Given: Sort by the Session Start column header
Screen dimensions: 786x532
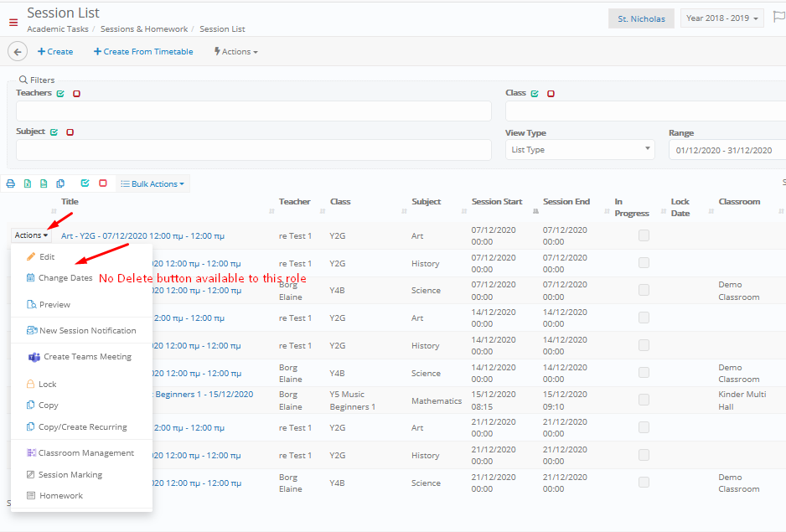Looking at the screenshot, I should [x=497, y=202].
